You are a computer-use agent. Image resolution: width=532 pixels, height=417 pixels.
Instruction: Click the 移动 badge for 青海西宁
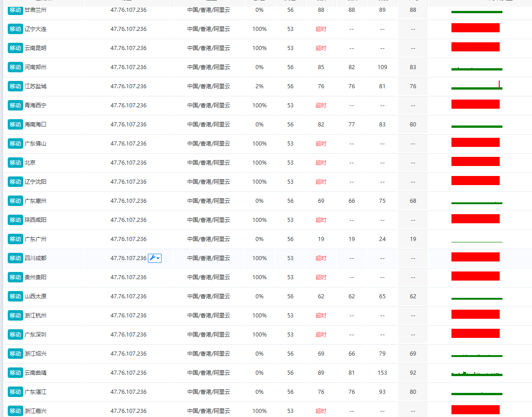point(15,106)
